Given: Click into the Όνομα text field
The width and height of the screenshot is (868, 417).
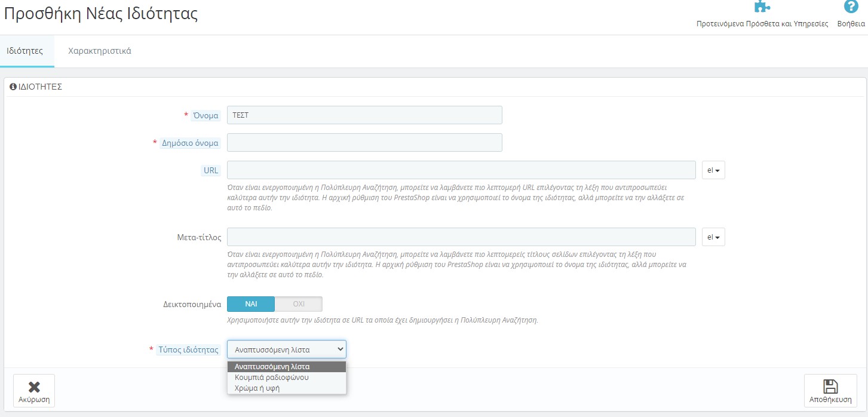Looking at the screenshot, I should 364,115.
